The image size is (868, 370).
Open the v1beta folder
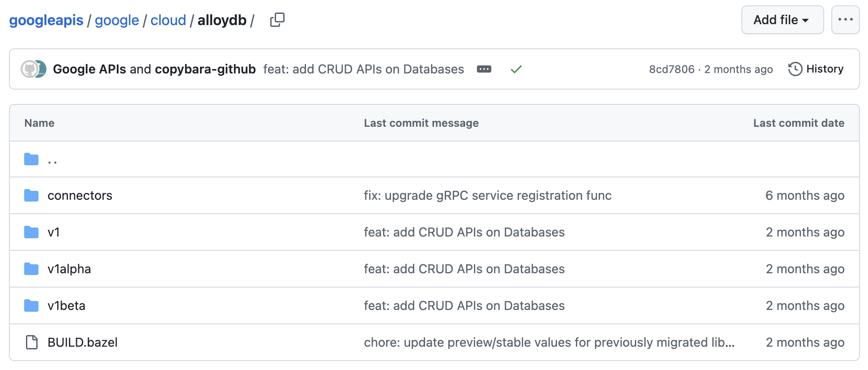pyautogui.click(x=67, y=306)
